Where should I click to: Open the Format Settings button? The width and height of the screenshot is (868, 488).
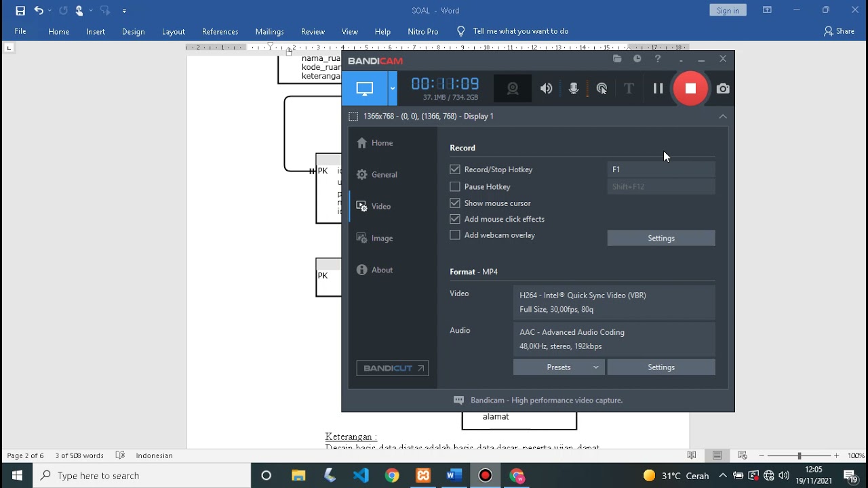click(661, 367)
